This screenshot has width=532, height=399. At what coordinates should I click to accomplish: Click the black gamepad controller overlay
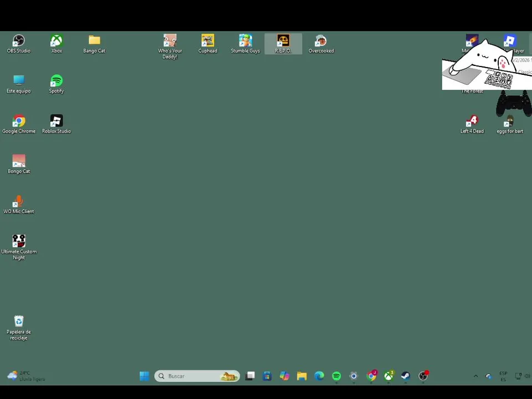click(x=514, y=104)
